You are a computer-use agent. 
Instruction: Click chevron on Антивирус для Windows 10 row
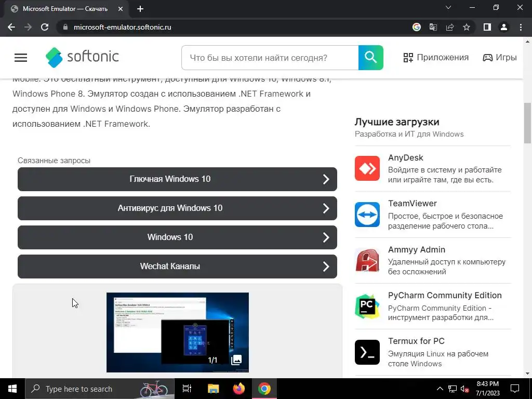click(x=326, y=208)
